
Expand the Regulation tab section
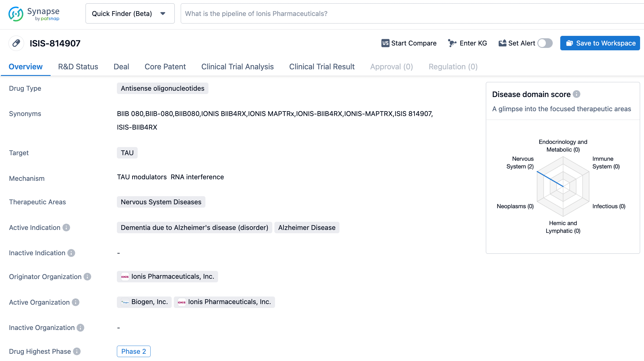pyautogui.click(x=453, y=66)
